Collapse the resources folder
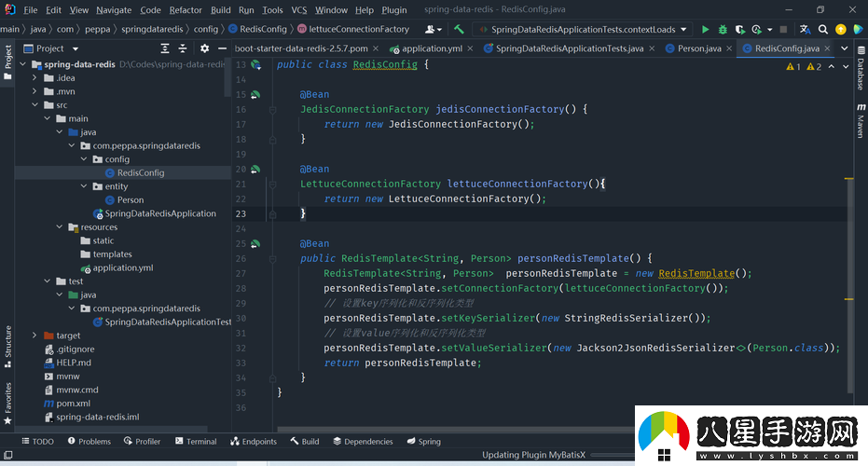 point(60,227)
